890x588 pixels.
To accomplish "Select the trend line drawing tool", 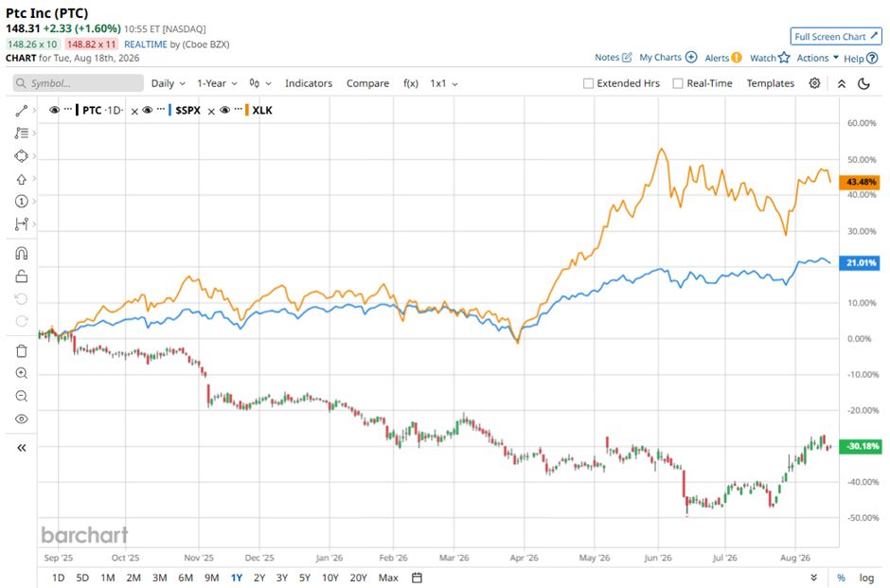I will pyautogui.click(x=22, y=111).
